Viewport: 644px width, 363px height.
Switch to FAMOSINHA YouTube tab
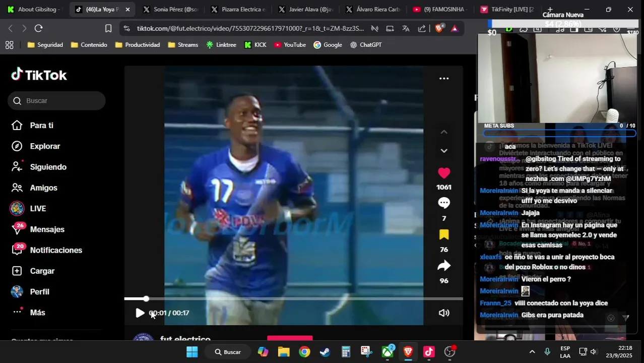click(x=440, y=9)
